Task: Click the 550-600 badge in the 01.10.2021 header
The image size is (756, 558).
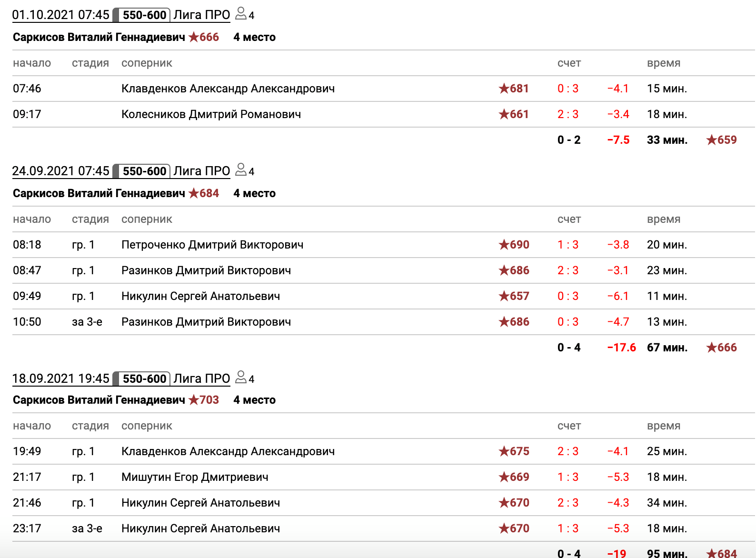Action: pos(144,15)
